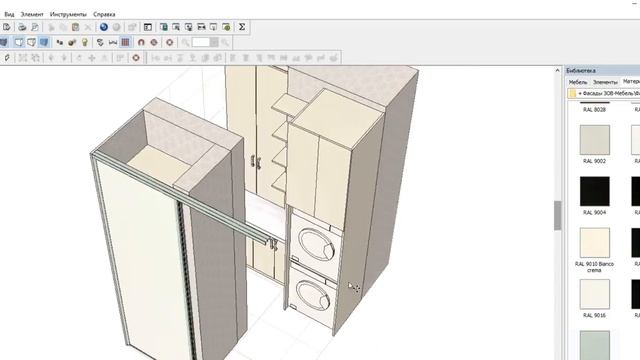Open the Элемент menu

click(x=32, y=14)
